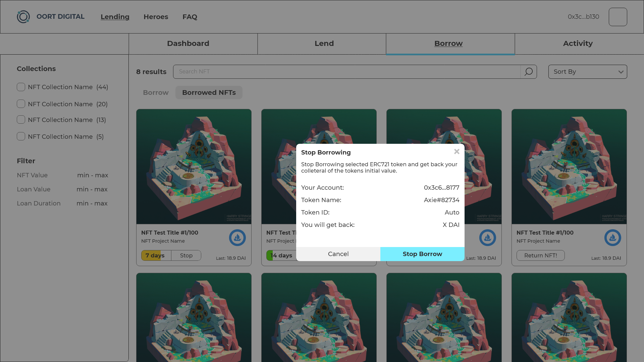
Task: Check NFT Collection Name (44) checkbox
Action: click(21, 87)
